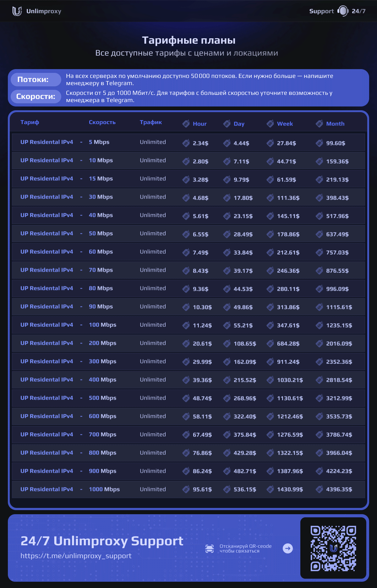Click Unlimited in the 30 Mbps row
This screenshot has height=588, width=377.
click(x=153, y=197)
